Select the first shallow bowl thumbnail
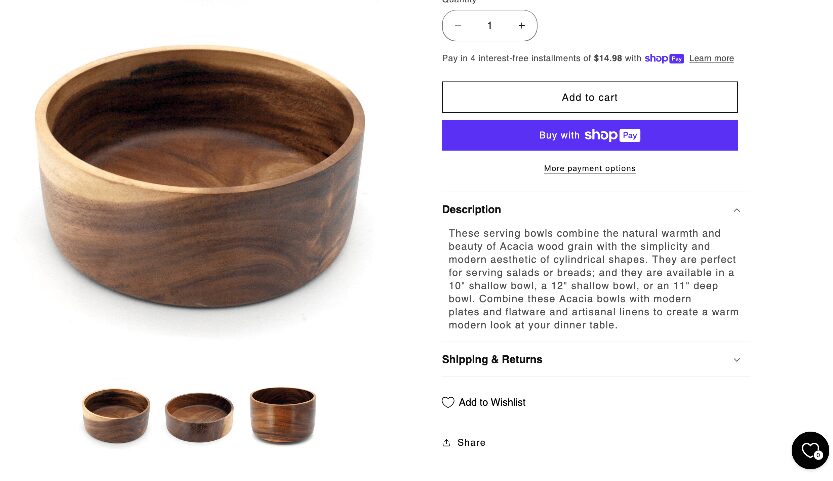This screenshot has width=833, height=481. pyautogui.click(x=116, y=416)
